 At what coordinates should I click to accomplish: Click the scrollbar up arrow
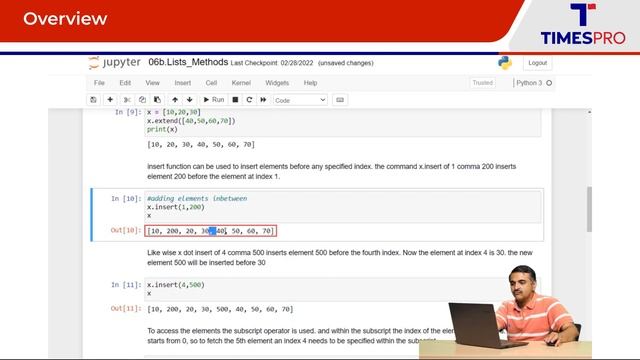click(x=589, y=112)
